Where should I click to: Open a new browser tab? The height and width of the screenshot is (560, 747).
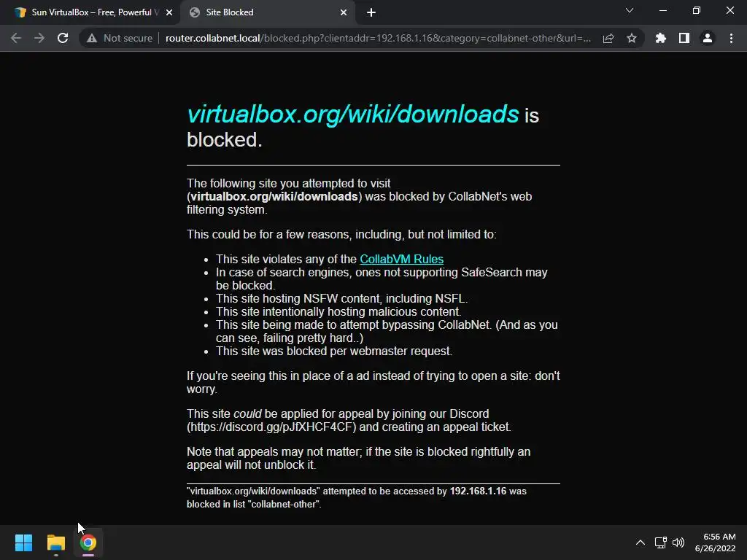[371, 12]
